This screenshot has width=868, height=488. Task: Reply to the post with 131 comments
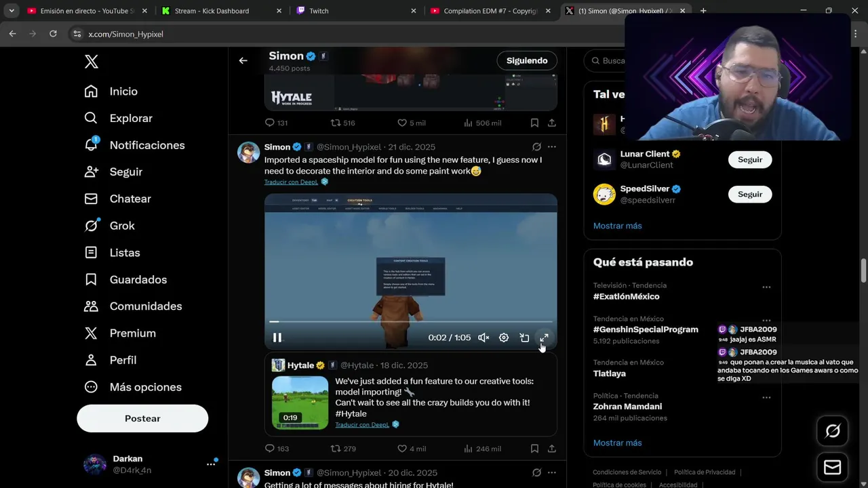point(277,123)
